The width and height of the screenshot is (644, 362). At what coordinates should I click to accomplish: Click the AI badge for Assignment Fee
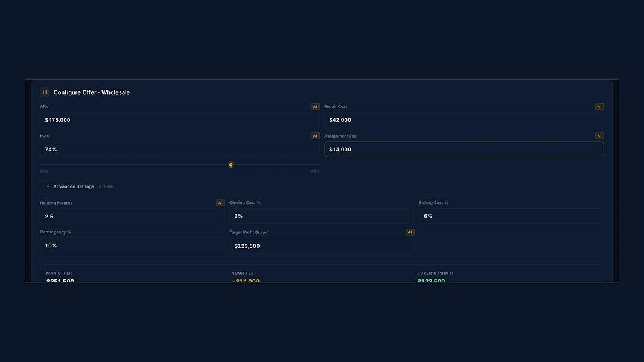[x=599, y=136]
